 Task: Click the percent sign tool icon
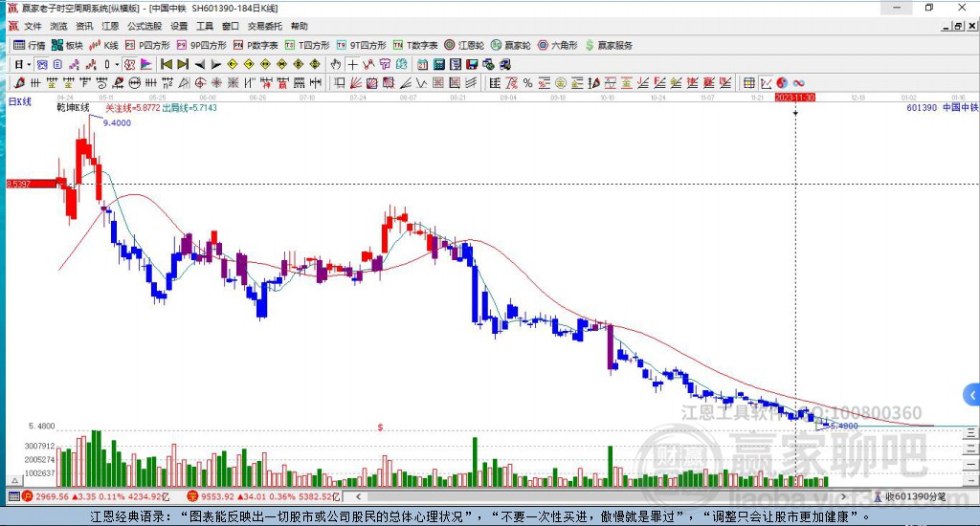coord(527,82)
